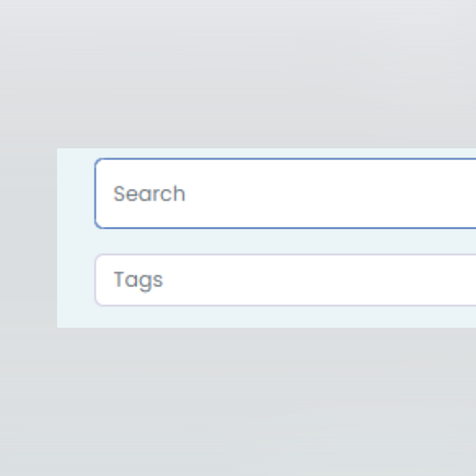476x476 pixels.
Task: Click the word Tags in the lower field
Action: 138,281
